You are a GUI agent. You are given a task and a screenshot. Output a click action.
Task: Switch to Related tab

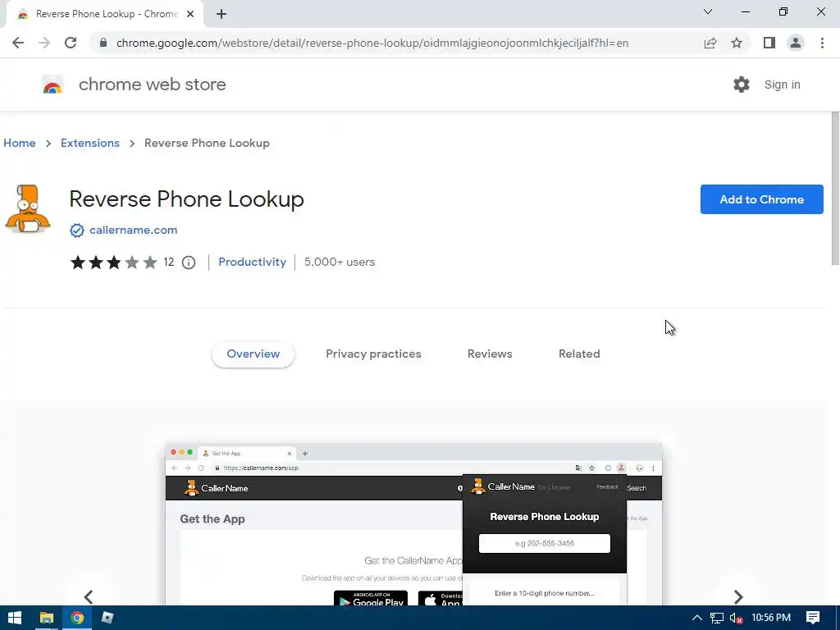click(x=579, y=354)
